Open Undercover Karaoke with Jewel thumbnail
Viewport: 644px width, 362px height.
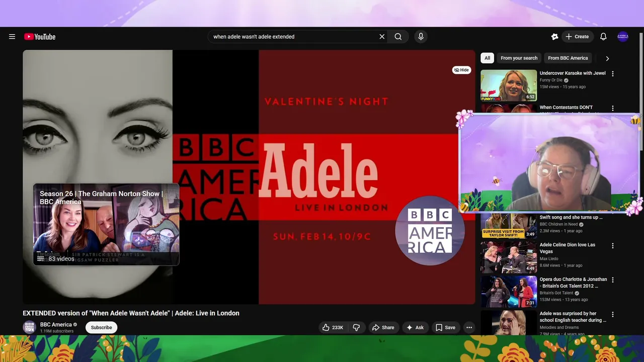pos(509,85)
